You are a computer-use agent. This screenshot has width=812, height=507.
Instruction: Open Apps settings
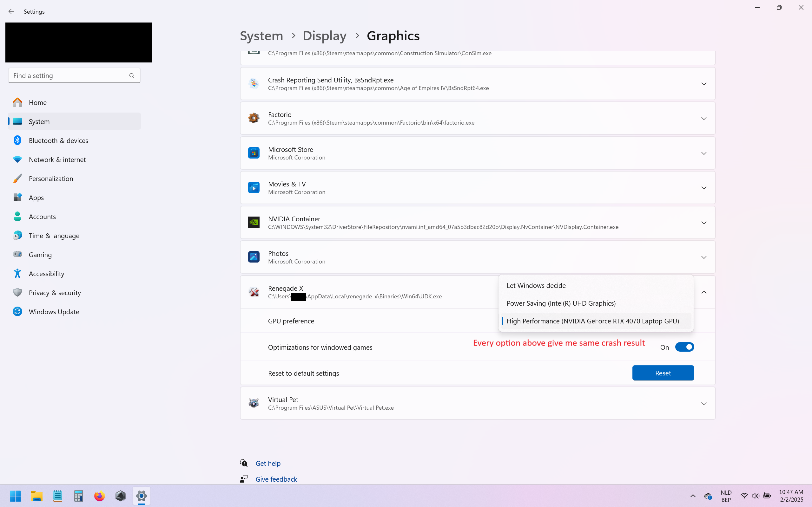74,198
